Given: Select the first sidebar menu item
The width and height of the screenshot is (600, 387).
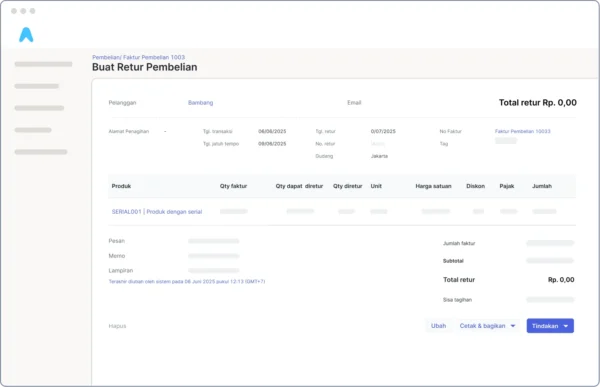Looking at the screenshot, I should [x=43, y=64].
